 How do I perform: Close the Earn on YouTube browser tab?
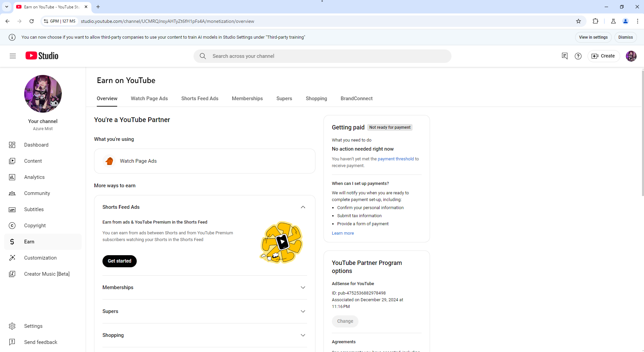86,7
